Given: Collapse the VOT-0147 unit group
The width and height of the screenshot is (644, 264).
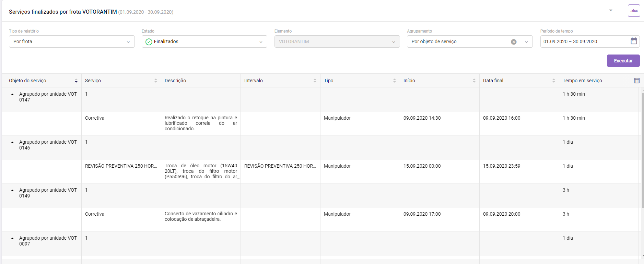Looking at the screenshot, I should pyautogui.click(x=12, y=94).
